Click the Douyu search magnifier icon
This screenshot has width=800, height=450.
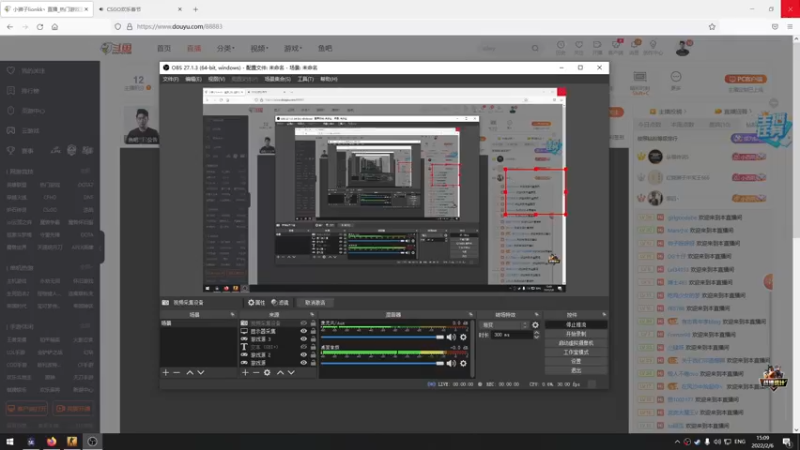(x=535, y=48)
